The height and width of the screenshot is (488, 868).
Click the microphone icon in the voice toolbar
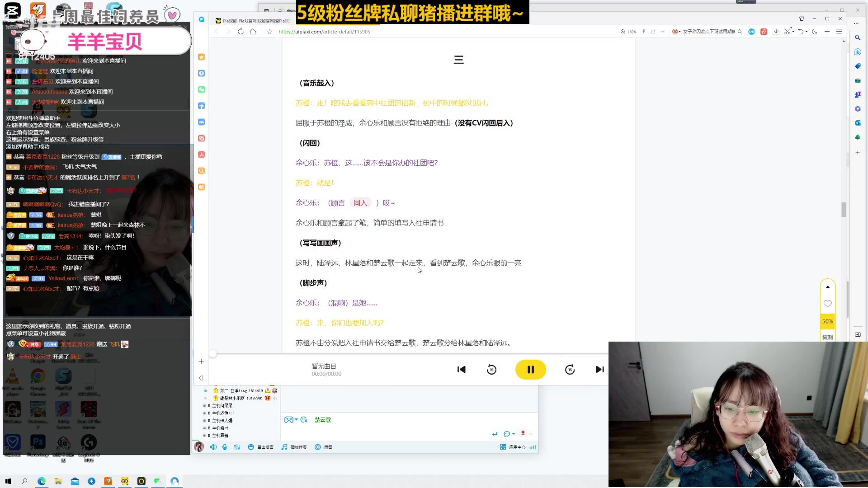(225, 447)
